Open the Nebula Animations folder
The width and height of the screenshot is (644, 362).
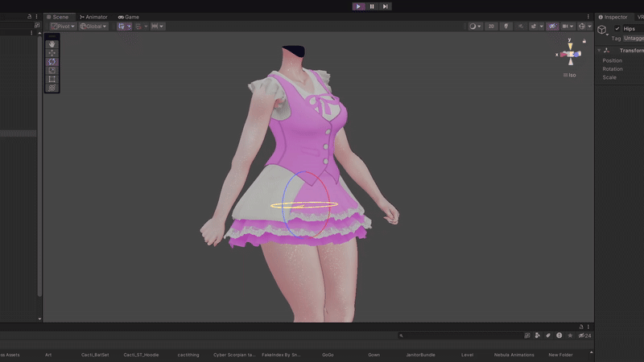coord(514,355)
